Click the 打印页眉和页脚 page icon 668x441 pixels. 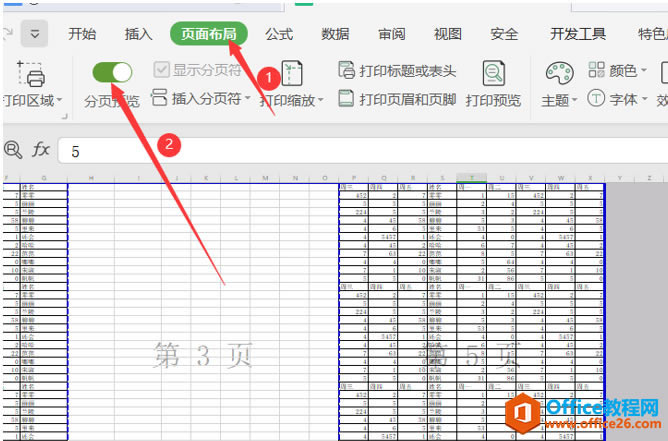click(x=346, y=98)
